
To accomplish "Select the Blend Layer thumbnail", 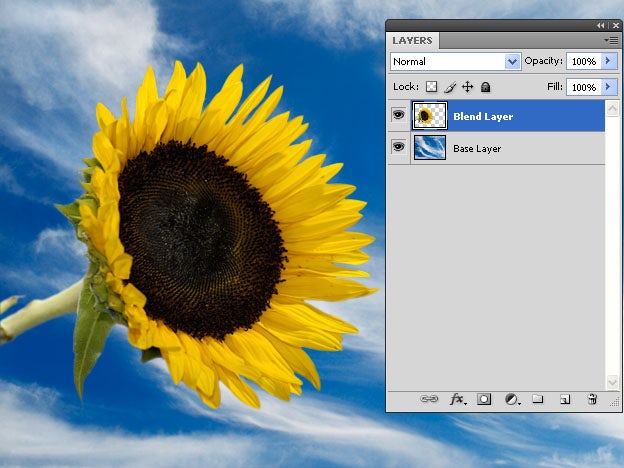I will pos(430,115).
